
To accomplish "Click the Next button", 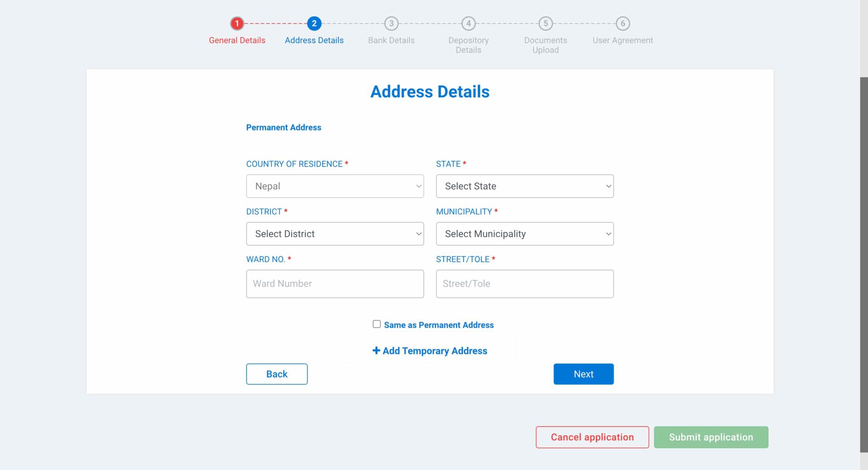I will (x=584, y=374).
